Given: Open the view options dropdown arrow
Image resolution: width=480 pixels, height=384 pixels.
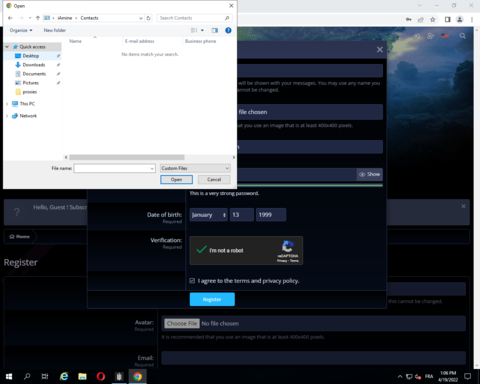Looking at the screenshot, I should pos(202,30).
